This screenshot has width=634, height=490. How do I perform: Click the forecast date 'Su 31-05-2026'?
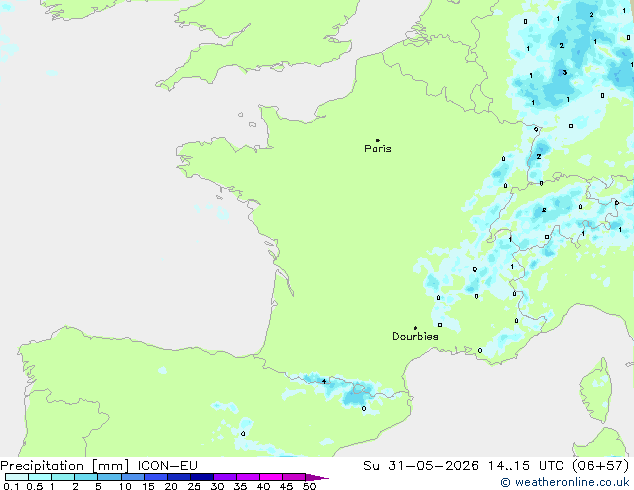coord(421,466)
